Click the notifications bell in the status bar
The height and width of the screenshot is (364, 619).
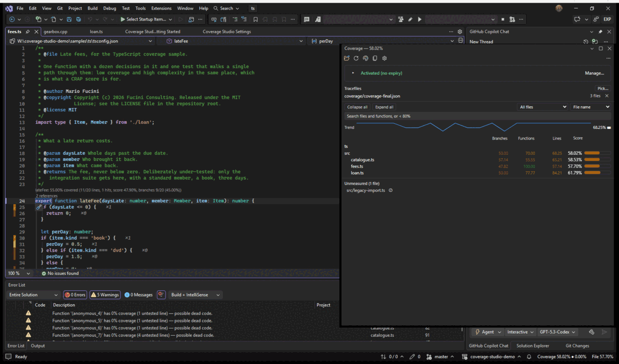pos(529,357)
